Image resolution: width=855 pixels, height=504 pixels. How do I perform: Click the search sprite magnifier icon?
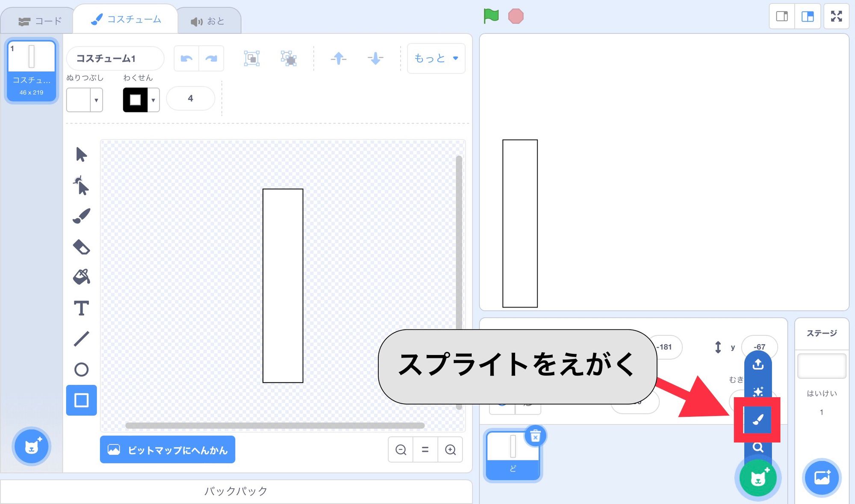tap(758, 447)
